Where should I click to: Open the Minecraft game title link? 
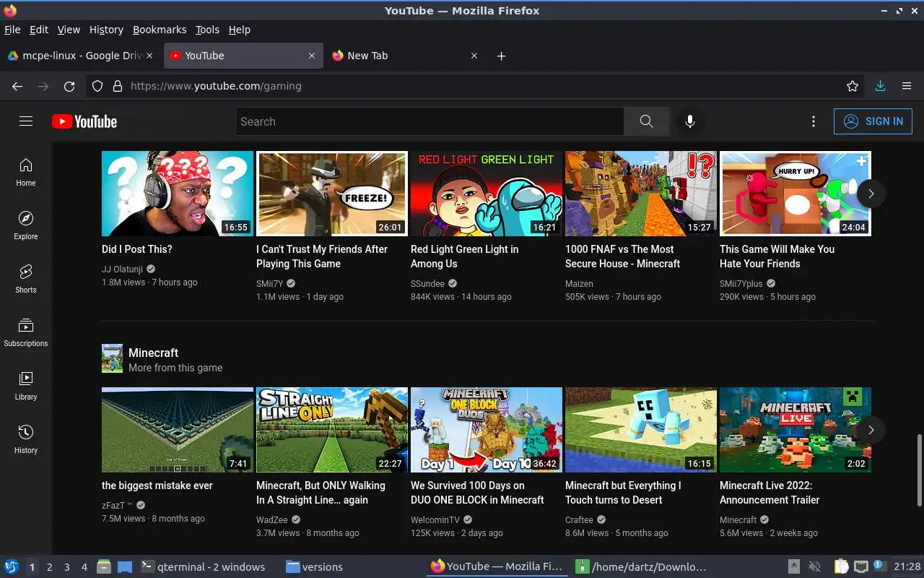pyautogui.click(x=153, y=353)
